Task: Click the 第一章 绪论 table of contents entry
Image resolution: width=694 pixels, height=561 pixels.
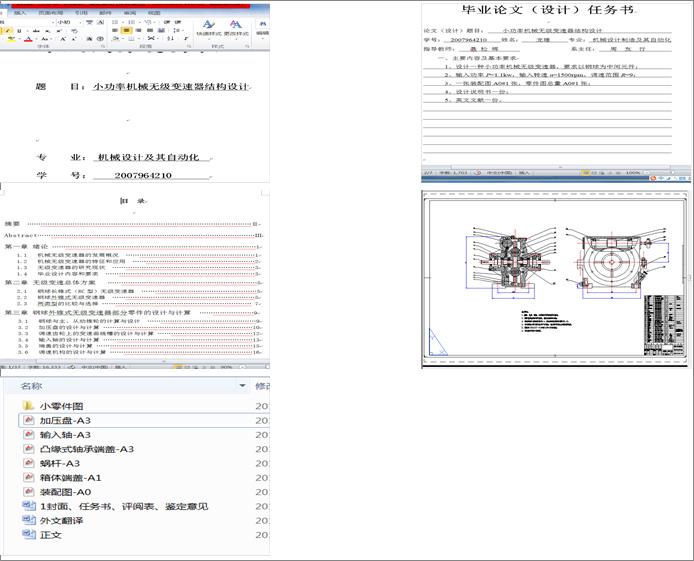Action: point(133,246)
